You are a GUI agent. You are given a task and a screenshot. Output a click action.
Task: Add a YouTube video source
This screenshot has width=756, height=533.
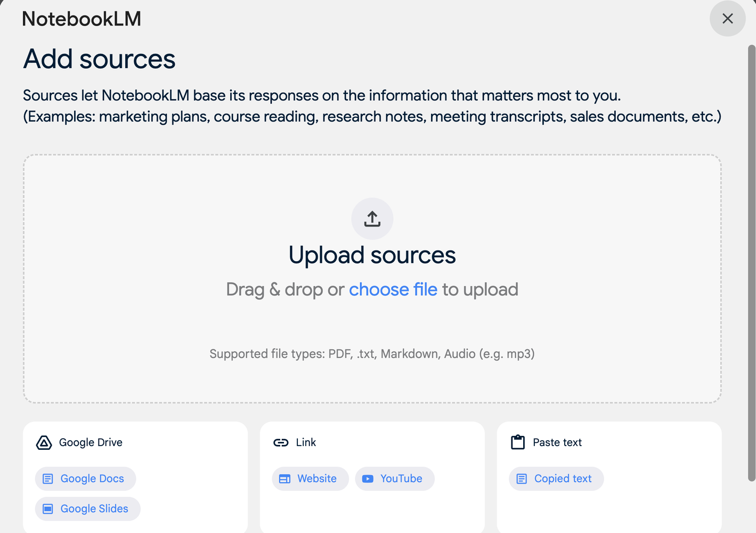395,479
